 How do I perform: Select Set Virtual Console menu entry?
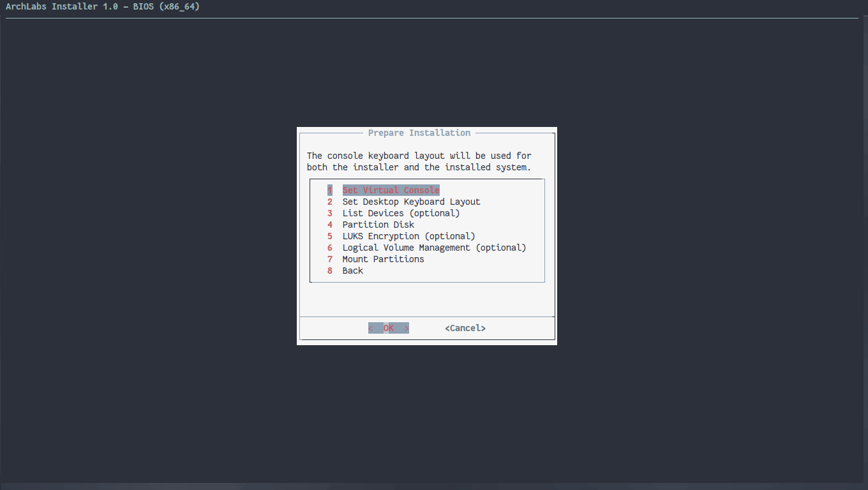384,190
